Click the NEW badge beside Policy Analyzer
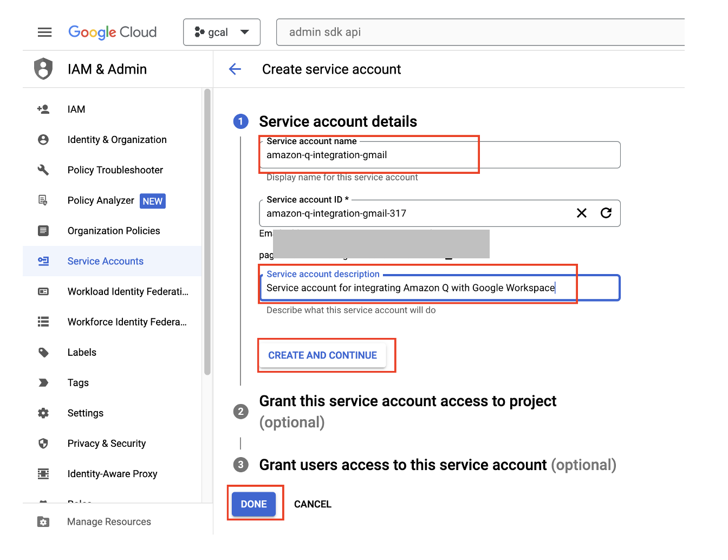The height and width of the screenshot is (560, 728). point(153,201)
